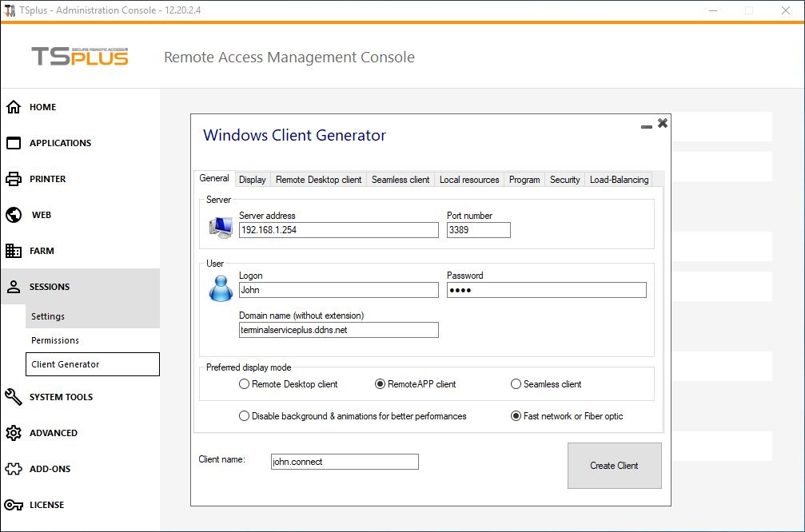Open Permissions under Sessions

click(x=55, y=340)
